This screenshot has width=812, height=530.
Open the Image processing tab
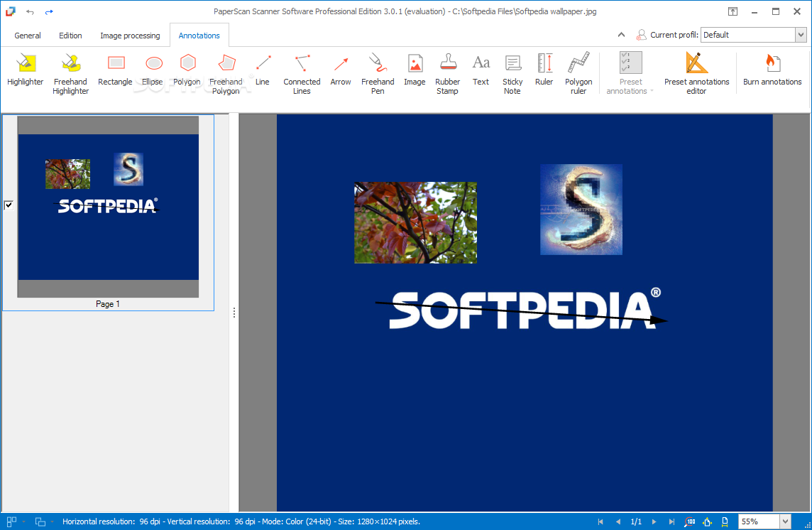click(x=130, y=36)
